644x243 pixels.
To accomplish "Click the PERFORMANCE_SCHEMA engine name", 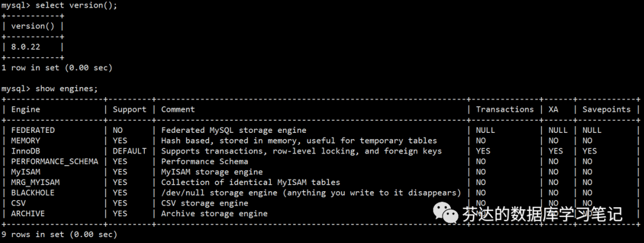I will [54, 161].
